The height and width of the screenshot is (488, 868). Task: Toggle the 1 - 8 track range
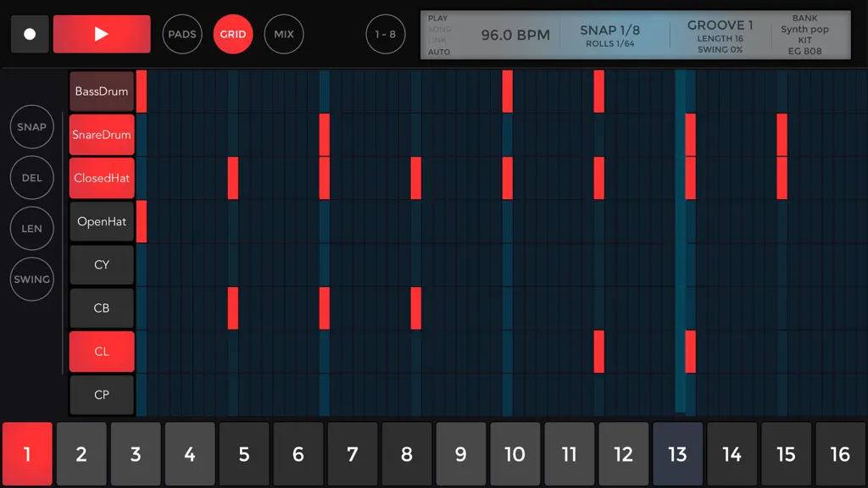pyautogui.click(x=386, y=34)
